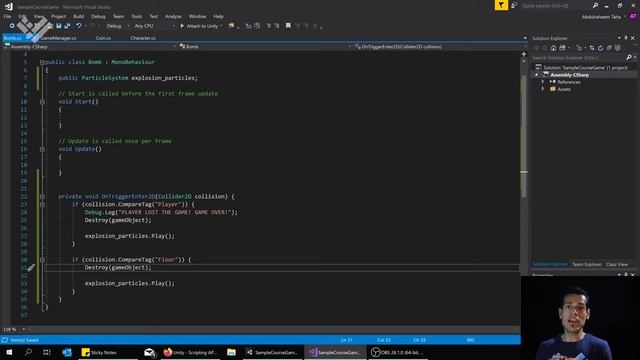This screenshot has height=360, width=640.
Task: Click the taskbar Search icon
Action: tap(28, 352)
